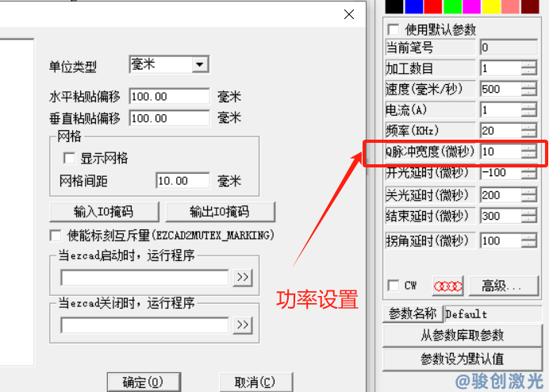Screen dimensions: 549x392
Task: Adjust 电流(A) with its spinner
Action: click(x=529, y=110)
